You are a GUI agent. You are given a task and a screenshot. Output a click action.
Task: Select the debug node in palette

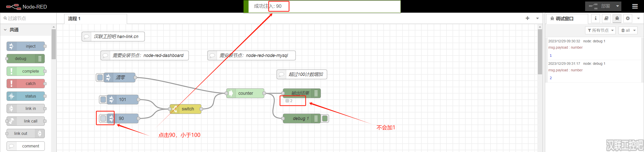(26, 59)
